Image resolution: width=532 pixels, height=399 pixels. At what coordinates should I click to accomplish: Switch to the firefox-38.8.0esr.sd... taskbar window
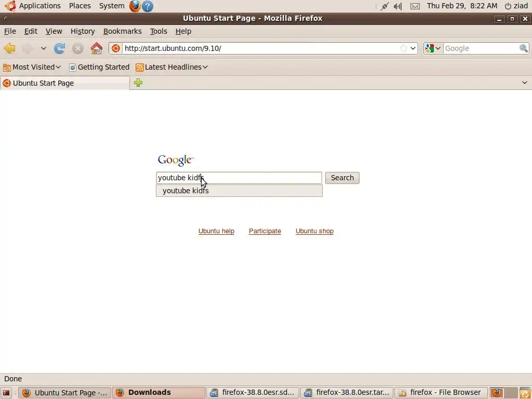253,393
